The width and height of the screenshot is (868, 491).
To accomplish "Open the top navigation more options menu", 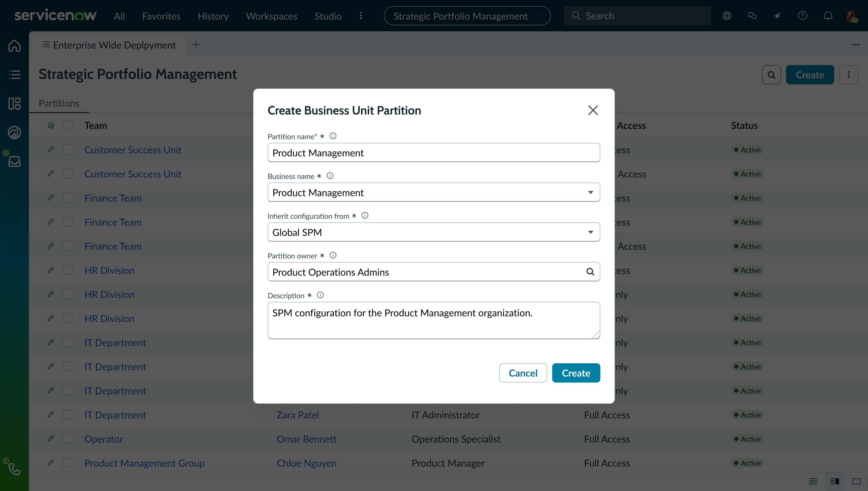I will [x=361, y=16].
